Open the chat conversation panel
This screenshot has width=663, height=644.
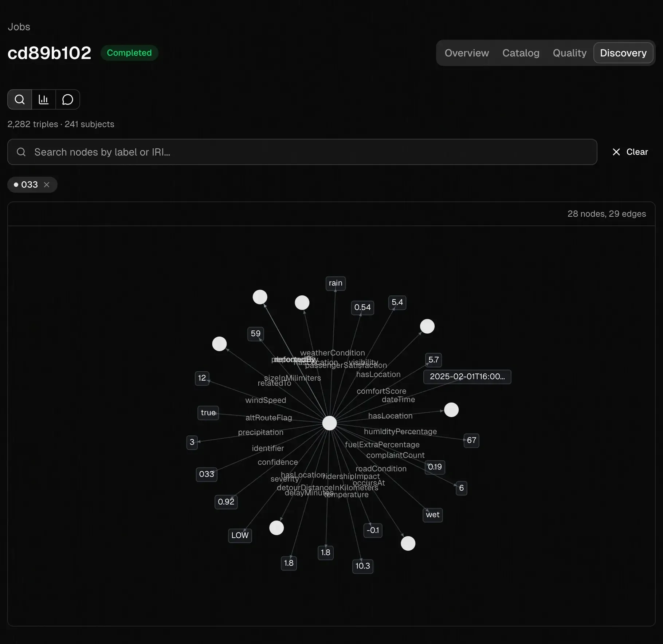coord(68,99)
